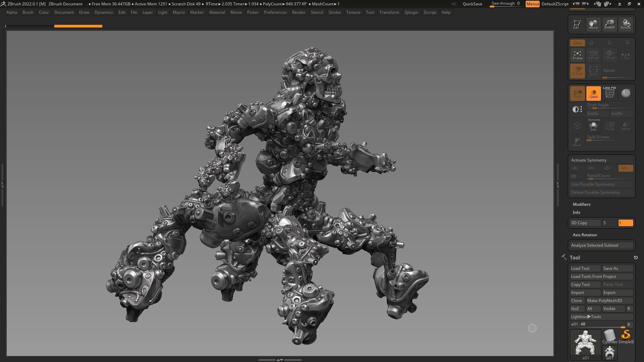This screenshot has height=362, width=644.
Task: Expand the Axis Rotation section
Action: coord(585,235)
